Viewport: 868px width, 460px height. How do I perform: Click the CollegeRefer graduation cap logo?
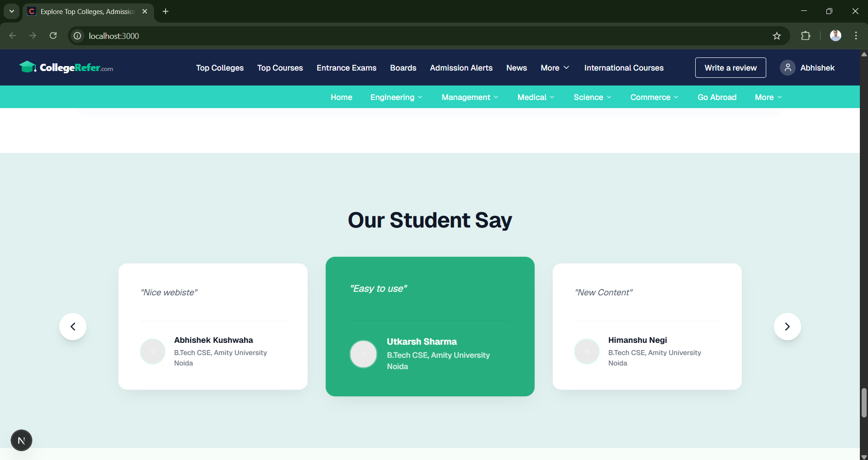click(28, 67)
